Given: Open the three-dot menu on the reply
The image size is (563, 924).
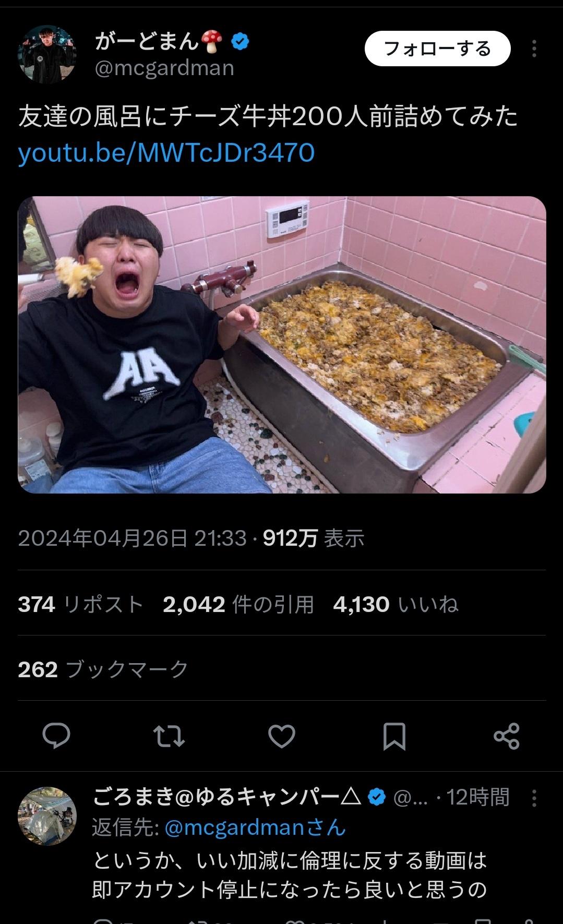Looking at the screenshot, I should (534, 798).
